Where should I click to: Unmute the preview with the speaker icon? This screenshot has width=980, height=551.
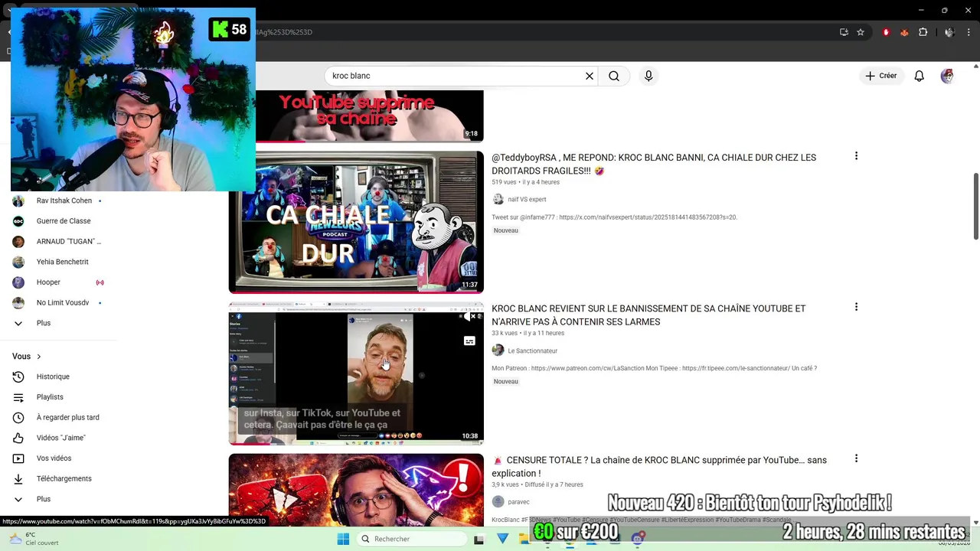coord(469,316)
